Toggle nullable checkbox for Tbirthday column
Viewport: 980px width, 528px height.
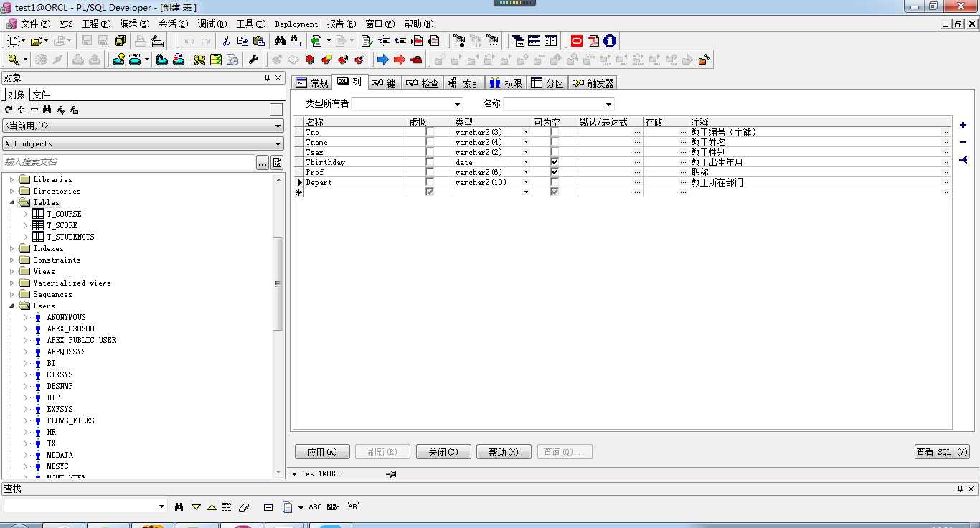[555, 162]
